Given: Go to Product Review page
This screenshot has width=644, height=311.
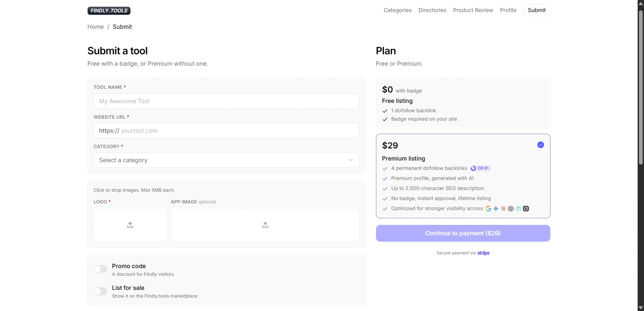Looking at the screenshot, I should [x=473, y=10].
